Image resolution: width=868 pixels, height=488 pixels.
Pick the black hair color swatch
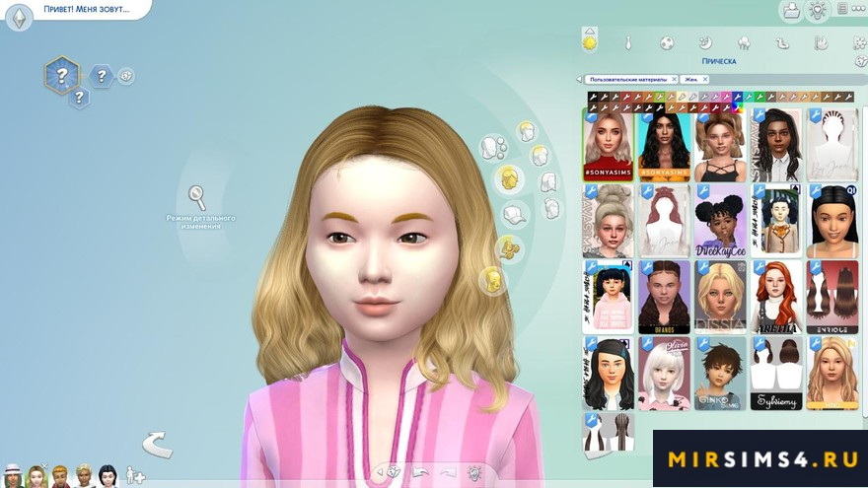click(x=593, y=98)
